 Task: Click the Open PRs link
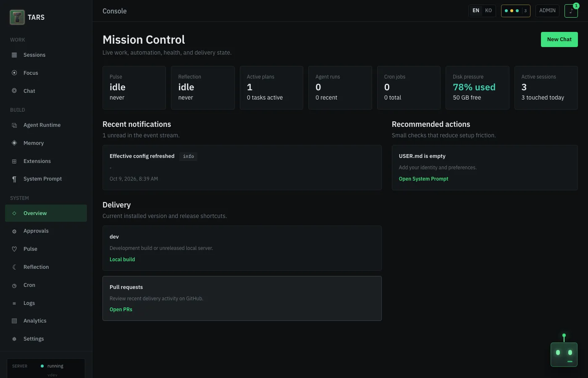[x=121, y=310]
